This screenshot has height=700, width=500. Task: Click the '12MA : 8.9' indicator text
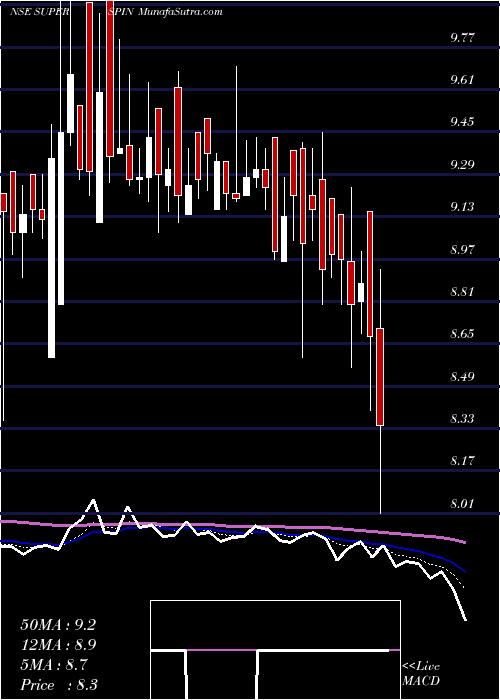pyautogui.click(x=58, y=645)
